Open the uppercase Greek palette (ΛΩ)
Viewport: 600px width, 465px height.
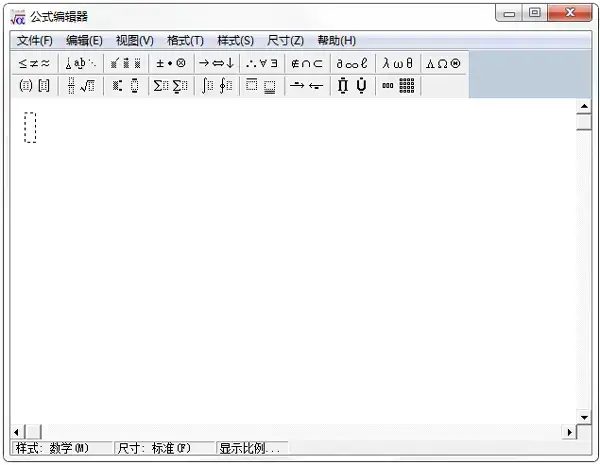pos(443,64)
